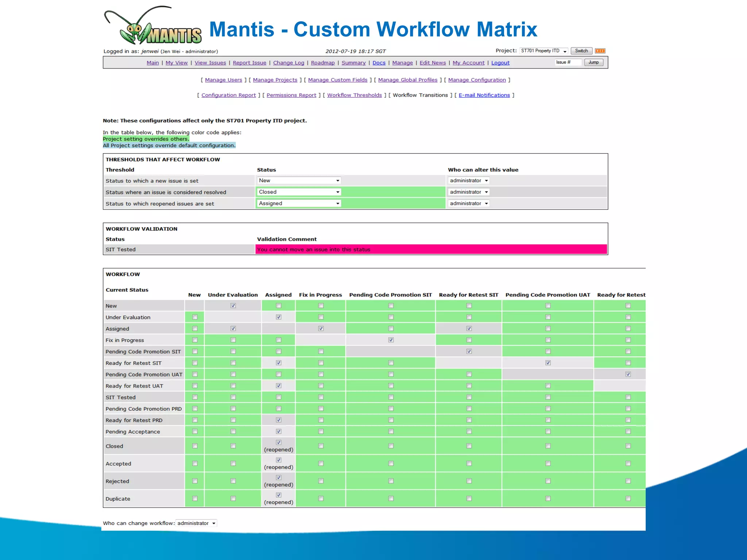Open Manage menu link
Screen dimensions: 747x560
pos(403,63)
